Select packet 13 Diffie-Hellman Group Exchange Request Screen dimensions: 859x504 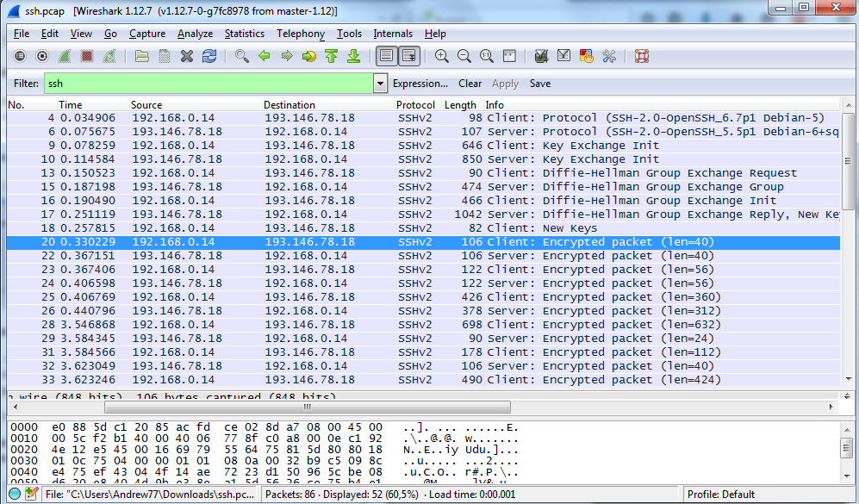[424, 173]
